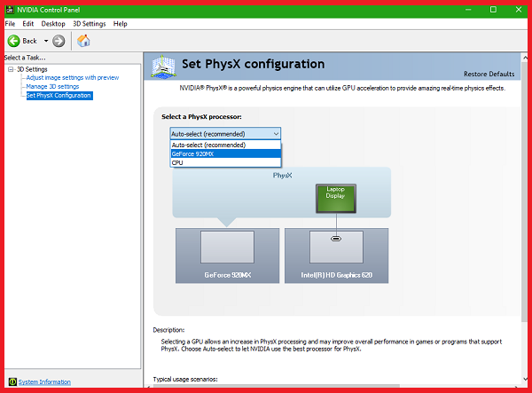Click the display connector icon on Intel card
This screenshot has height=393, width=532.
[x=336, y=239]
